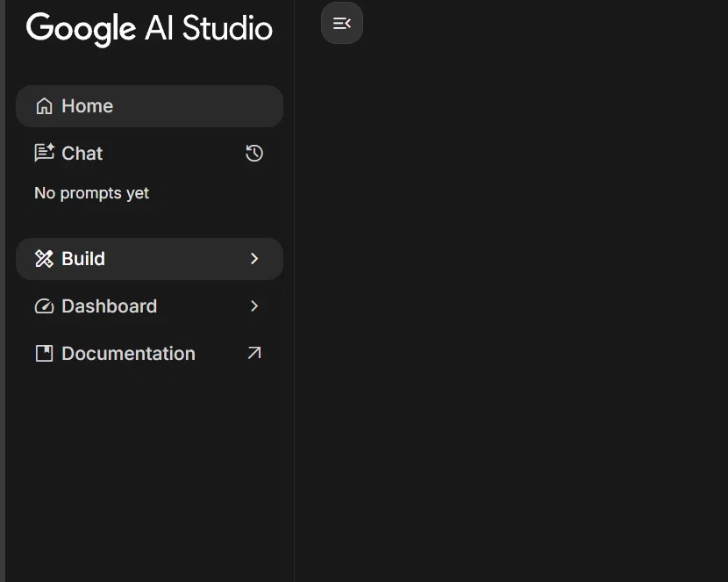Select the Build menu item
Image resolution: width=728 pixels, height=582 pixels.
pyautogui.click(x=149, y=259)
